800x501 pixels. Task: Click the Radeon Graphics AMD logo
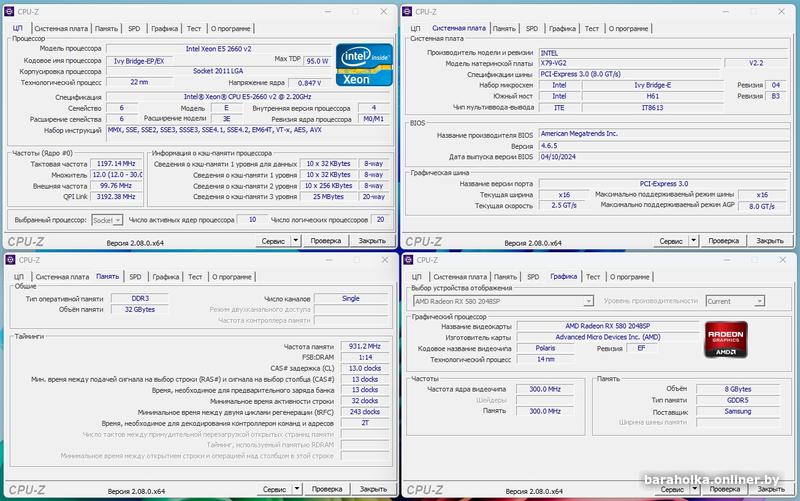tap(726, 339)
